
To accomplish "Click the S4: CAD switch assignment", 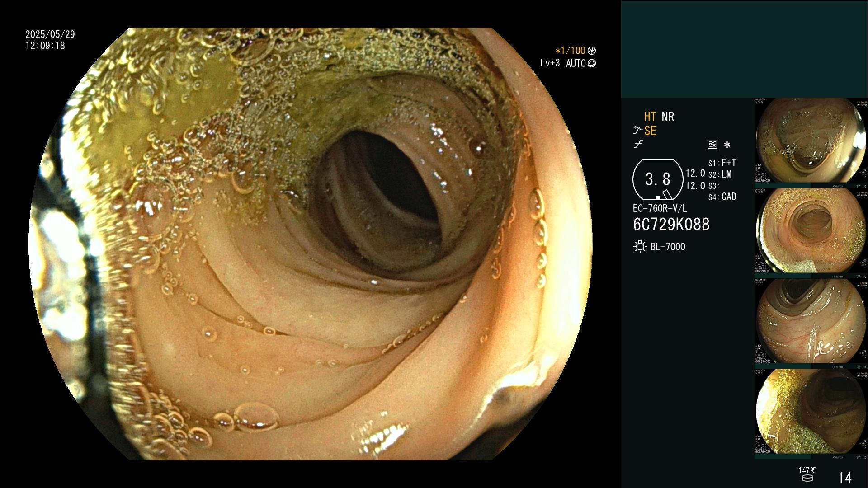I will (722, 197).
